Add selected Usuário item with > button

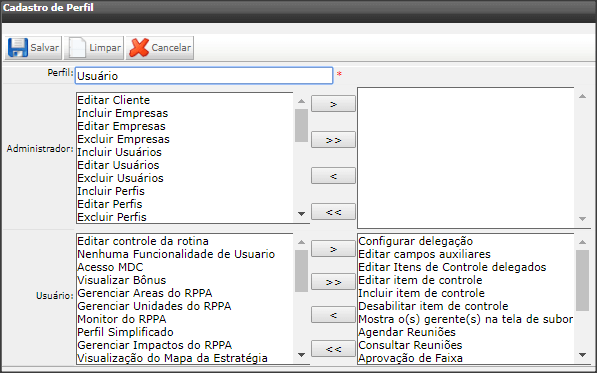333,249
